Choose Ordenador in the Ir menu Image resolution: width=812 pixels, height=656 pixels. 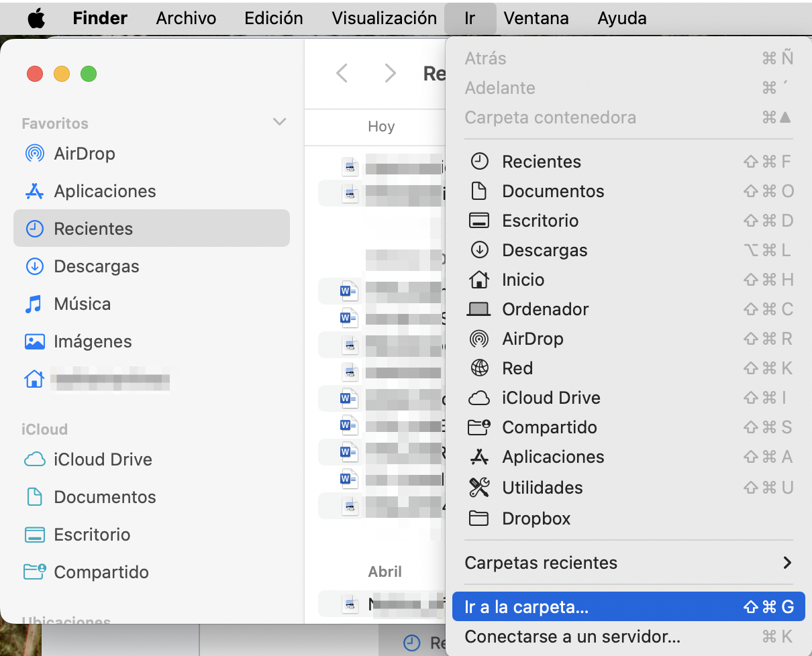point(628,309)
